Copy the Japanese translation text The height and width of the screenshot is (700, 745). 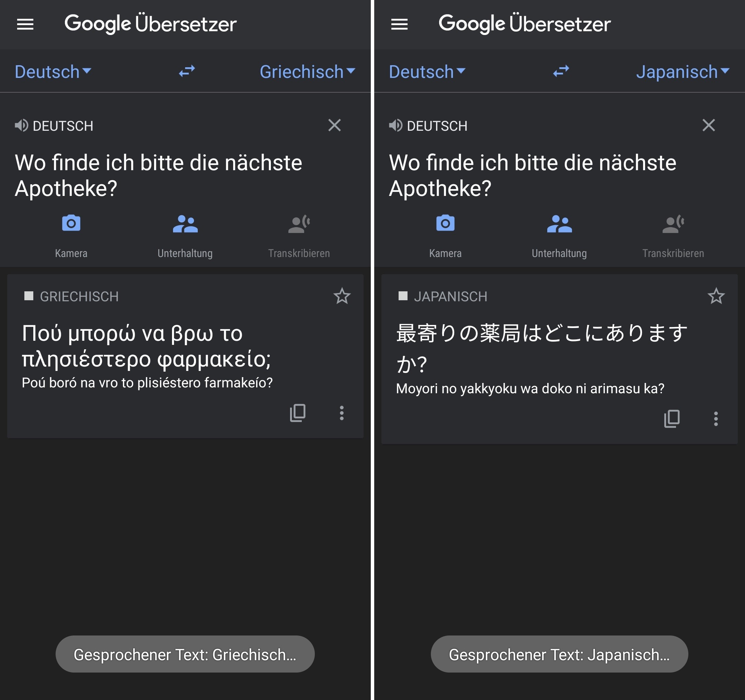[672, 418]
